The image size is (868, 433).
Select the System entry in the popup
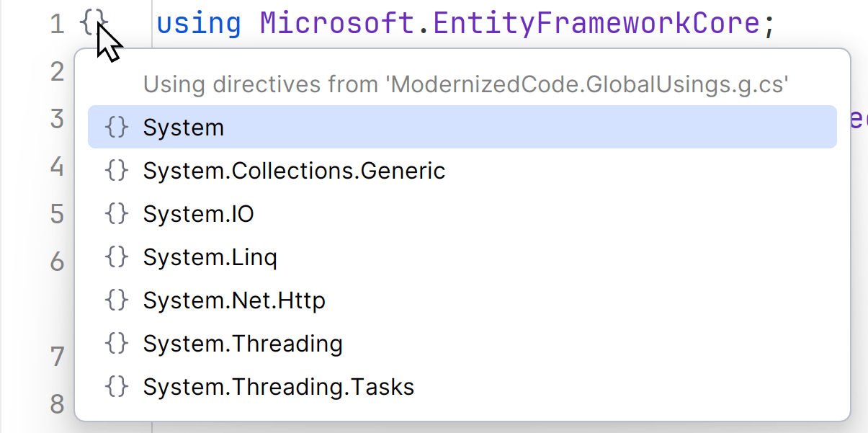pyautogui.click(x=184, y=128)
